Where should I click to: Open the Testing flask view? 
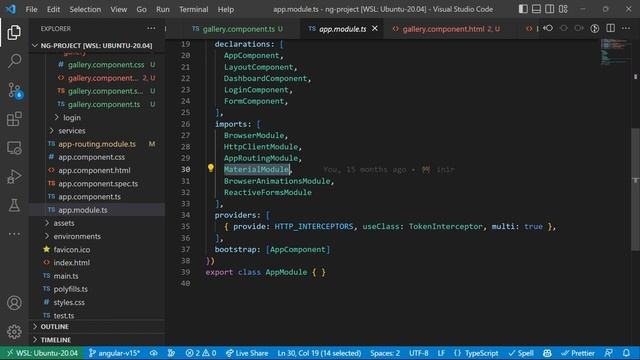[x=14, y=205]
